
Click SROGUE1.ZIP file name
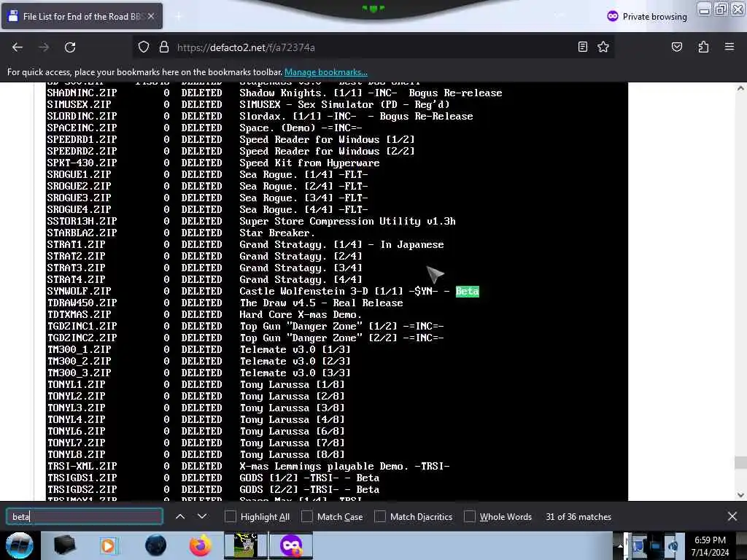[x=79, y=174]
